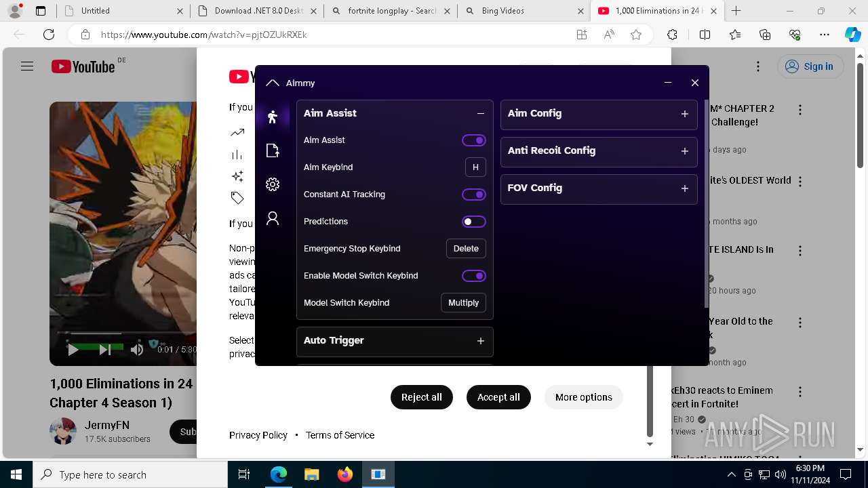Viewport: 868px width, 488px height.
Task: Open Firefox from the taskbar
Action: point(345,474)
